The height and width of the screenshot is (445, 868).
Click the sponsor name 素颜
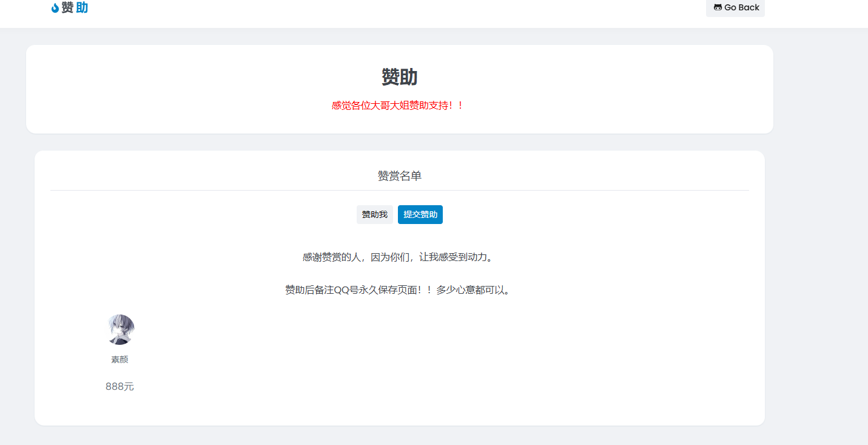[120, 358]
